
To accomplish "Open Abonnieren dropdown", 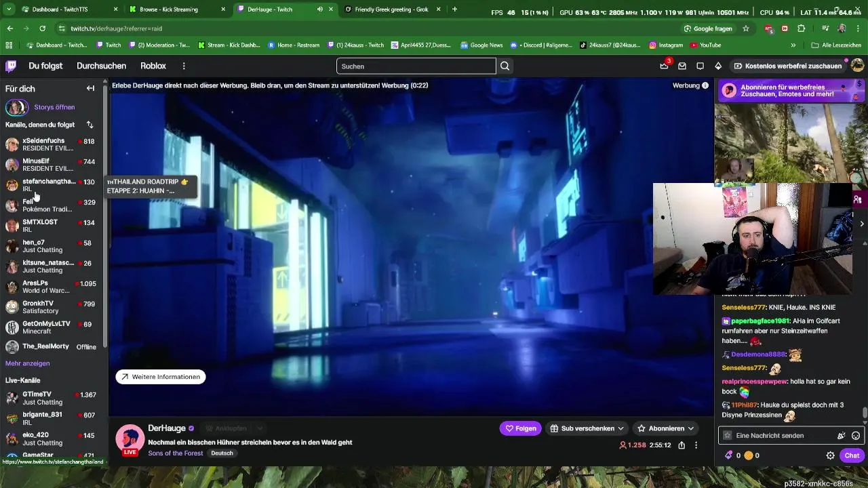I will click(665, 428).
